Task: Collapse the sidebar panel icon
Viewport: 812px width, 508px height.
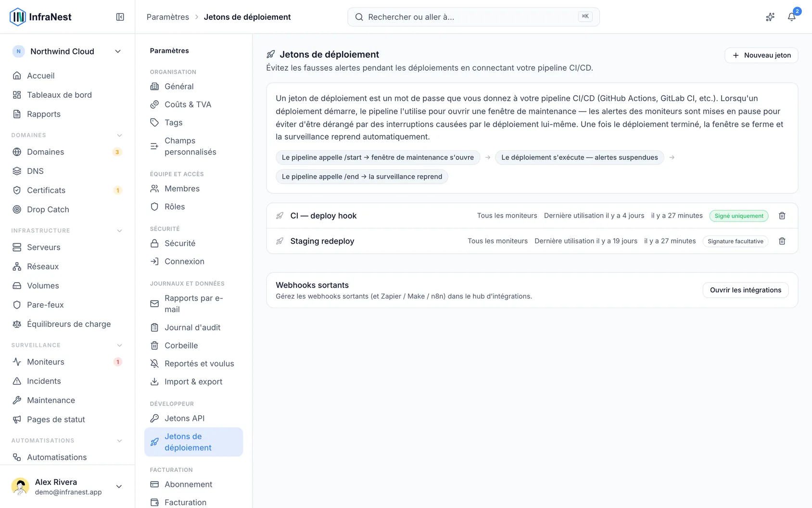Action: tap(120, 17)
